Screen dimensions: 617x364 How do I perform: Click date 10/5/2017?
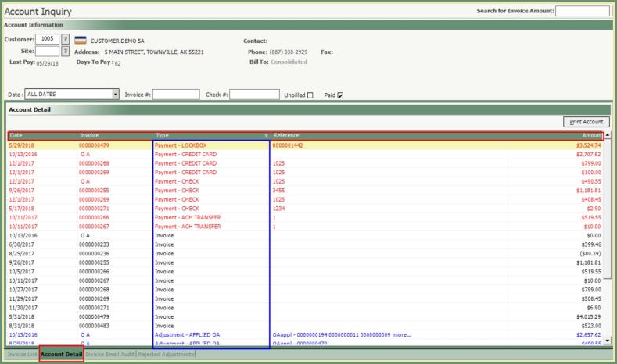[22, 272]
